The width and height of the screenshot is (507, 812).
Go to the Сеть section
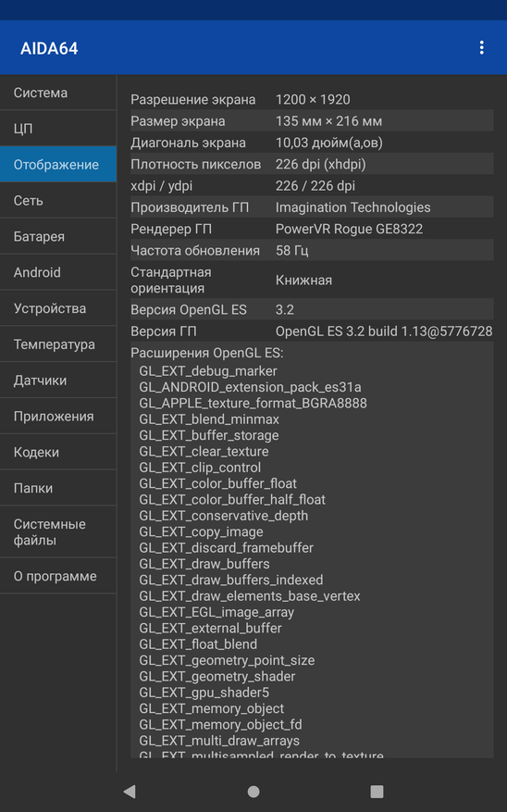(x=58, y=200)
